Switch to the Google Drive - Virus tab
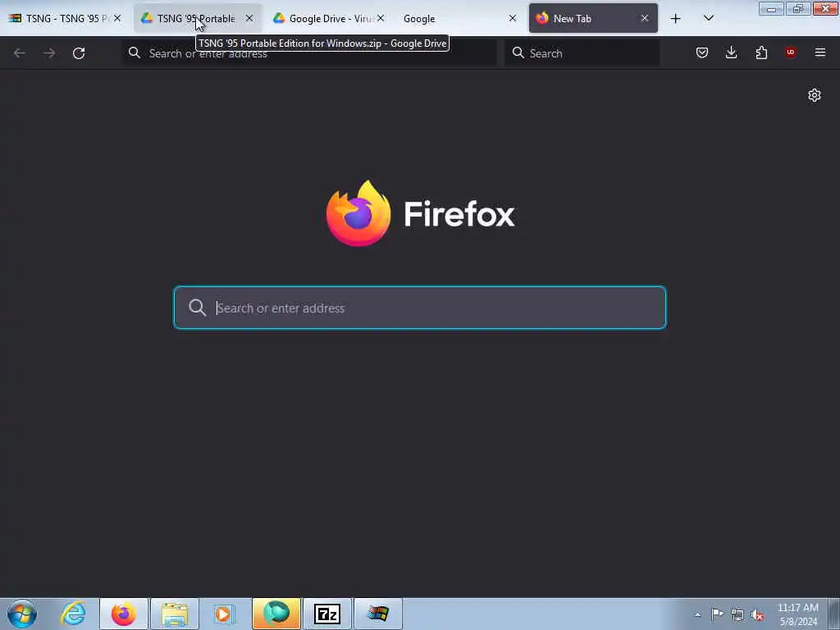This screenshot has width=840, height=630. (x=328, y=18)
